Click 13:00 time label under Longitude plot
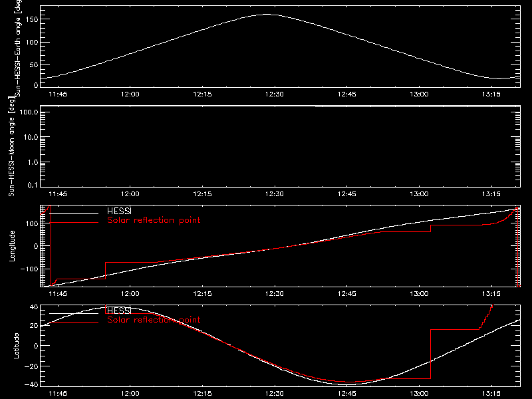 (419, 293)
